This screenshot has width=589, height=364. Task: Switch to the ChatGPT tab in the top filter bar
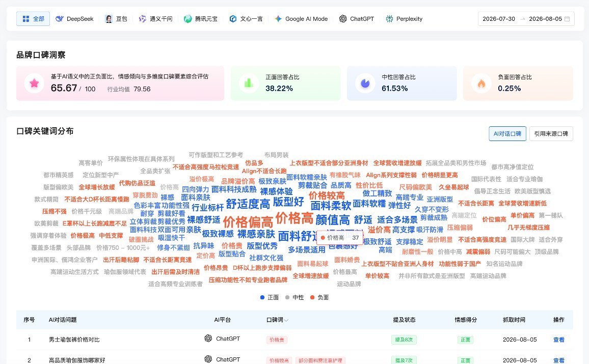[357, 19]
